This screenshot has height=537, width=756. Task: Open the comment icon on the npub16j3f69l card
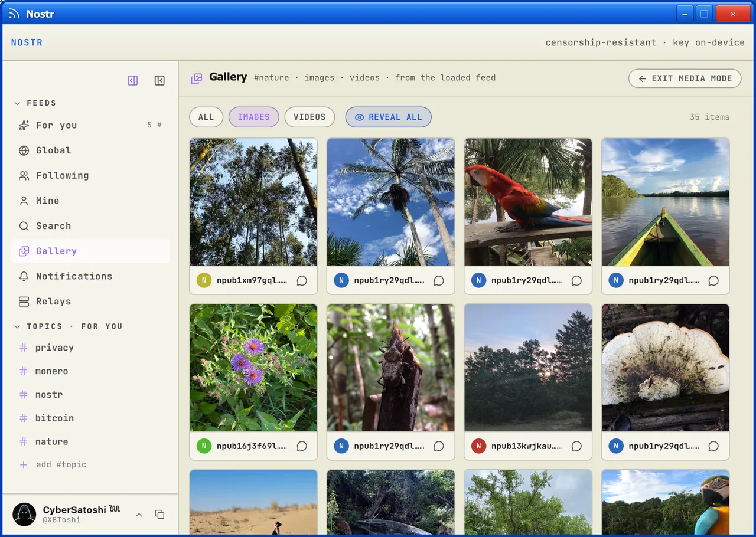(302, 446)
